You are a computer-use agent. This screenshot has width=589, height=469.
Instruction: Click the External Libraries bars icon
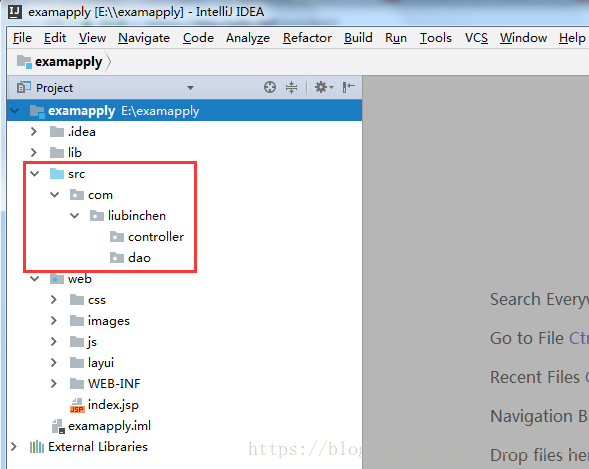click(x=37, y=447)
